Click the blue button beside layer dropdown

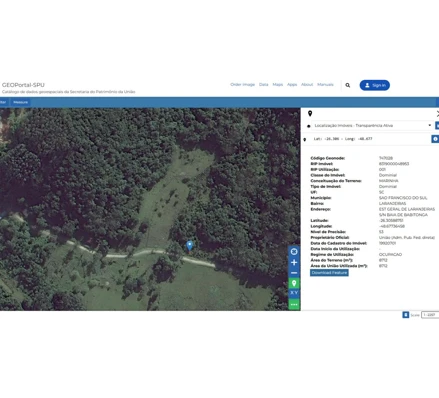(x=437, y=126)
